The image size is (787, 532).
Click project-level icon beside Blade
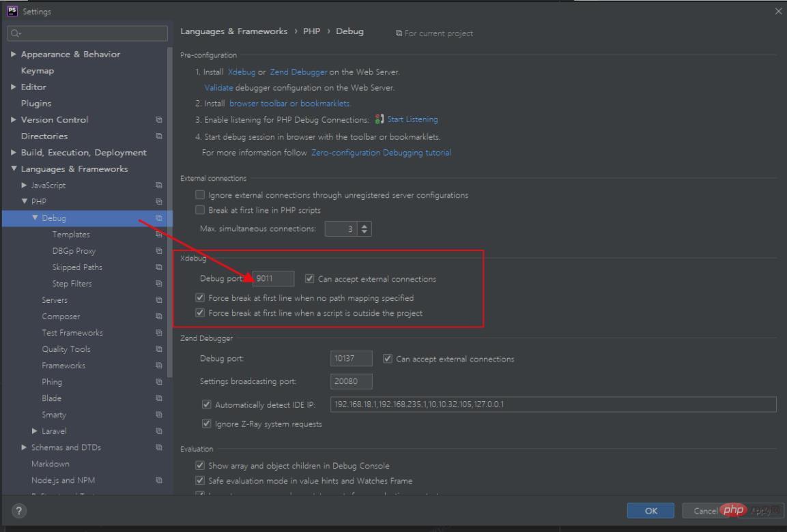click(x=159, y=398)
